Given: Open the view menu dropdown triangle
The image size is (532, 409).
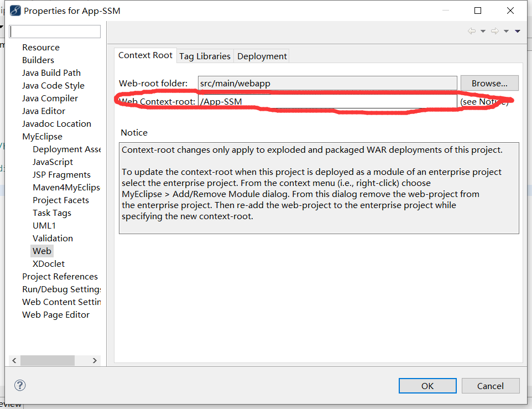Looking at the screenshot, I should [x=518, y=31].
